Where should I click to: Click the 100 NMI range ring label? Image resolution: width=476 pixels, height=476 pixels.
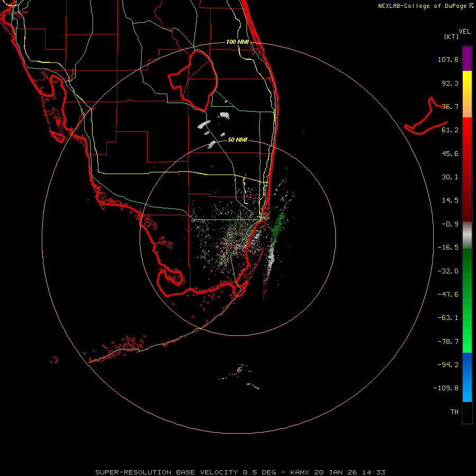point(237,42)
